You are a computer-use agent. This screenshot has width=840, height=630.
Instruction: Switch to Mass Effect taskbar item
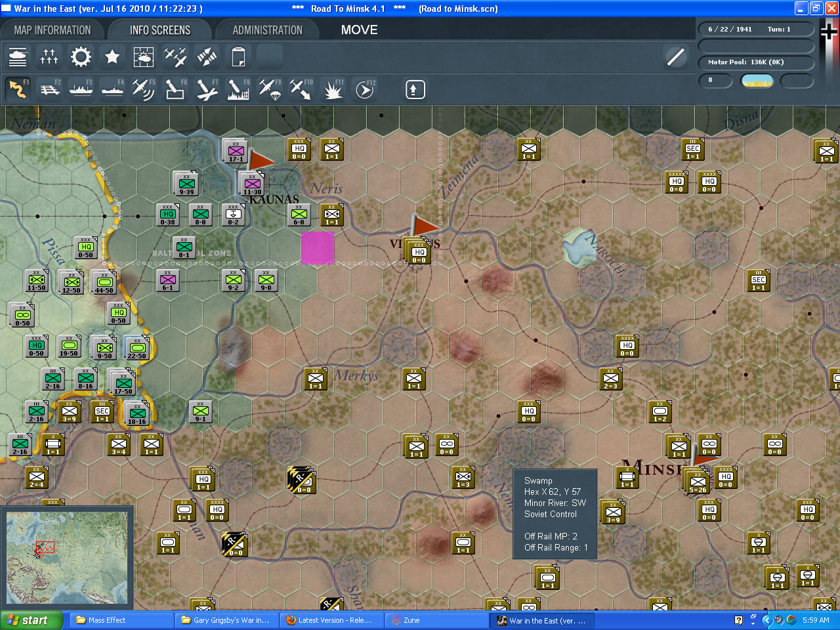pyautogui.click(x=122, y=620)
